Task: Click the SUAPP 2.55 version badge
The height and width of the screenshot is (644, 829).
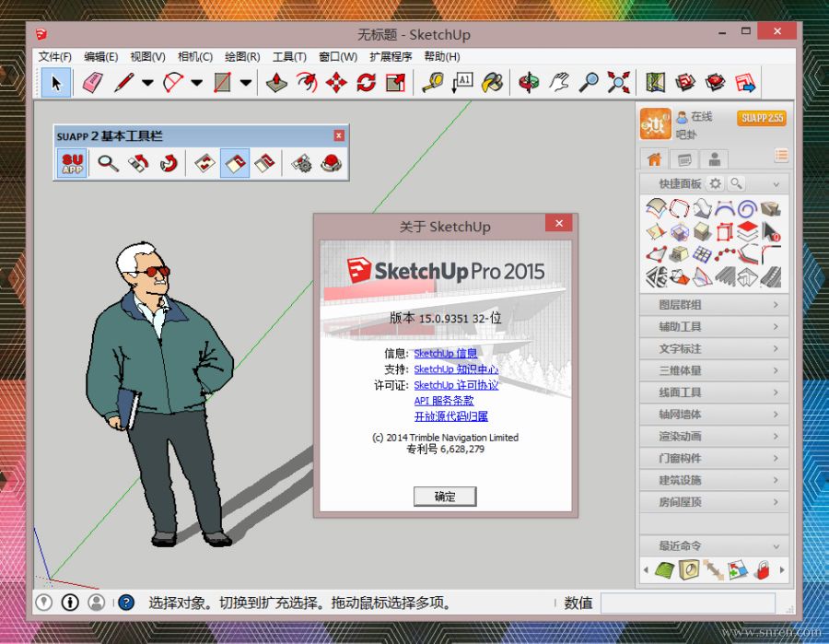Action: click(762, 118)
